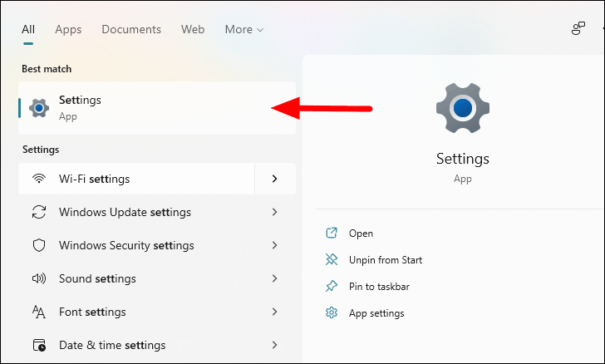The height and width of the screenshot is (364, 605).
Task: Select the Windows Update refresh icon
Action: click(39, 212)
